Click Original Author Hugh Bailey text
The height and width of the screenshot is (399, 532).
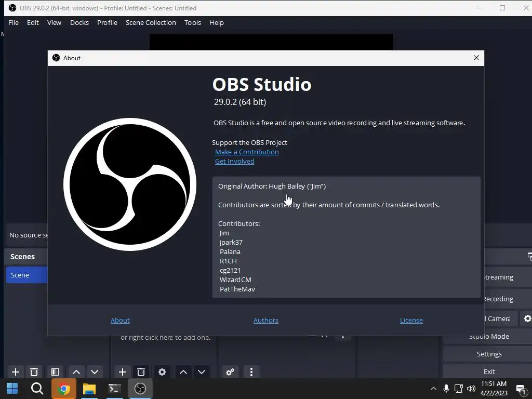click(x=272, y=187)
